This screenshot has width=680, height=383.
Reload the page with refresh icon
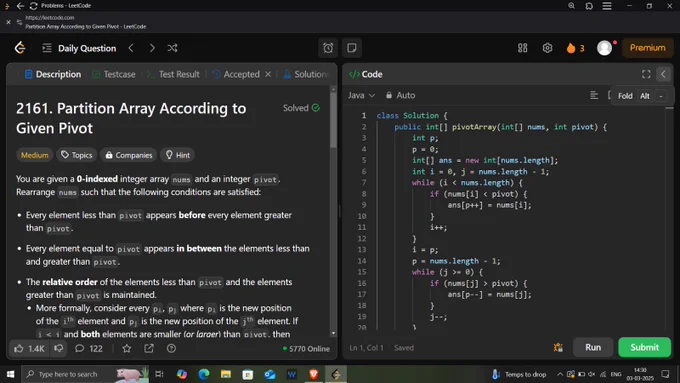[33, 6]
